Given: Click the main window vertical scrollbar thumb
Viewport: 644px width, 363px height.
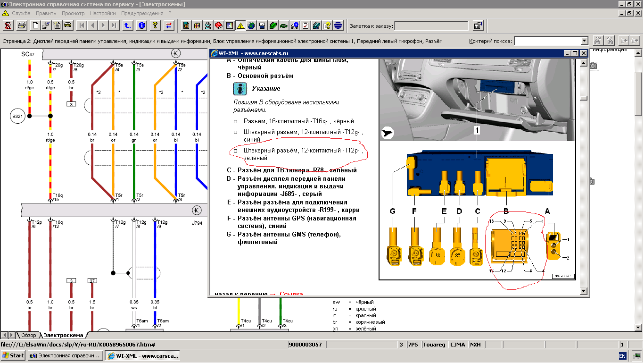Looking at the screenshot, I should pos(639,94).
